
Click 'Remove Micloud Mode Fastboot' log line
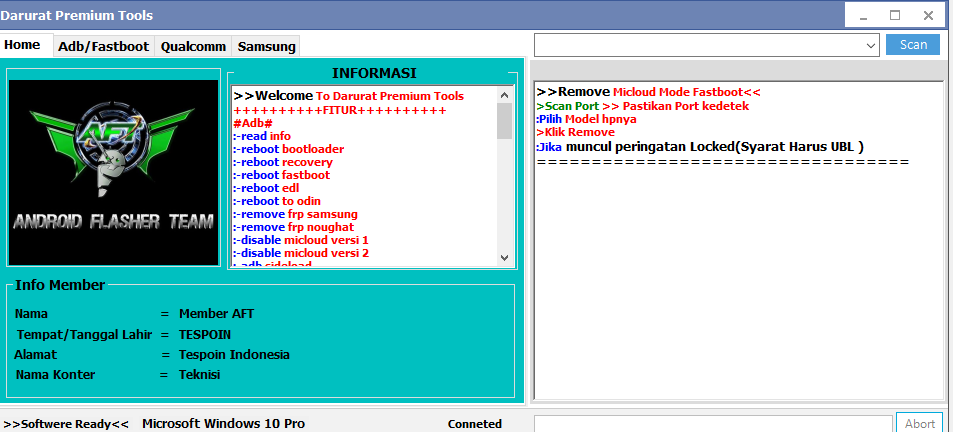coord(649,92)
